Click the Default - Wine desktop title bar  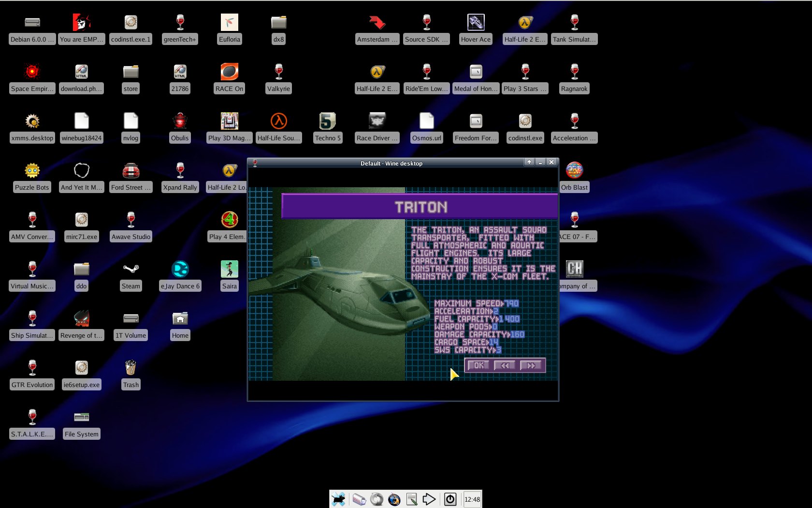pyautogui.click(x=391, y=163)
